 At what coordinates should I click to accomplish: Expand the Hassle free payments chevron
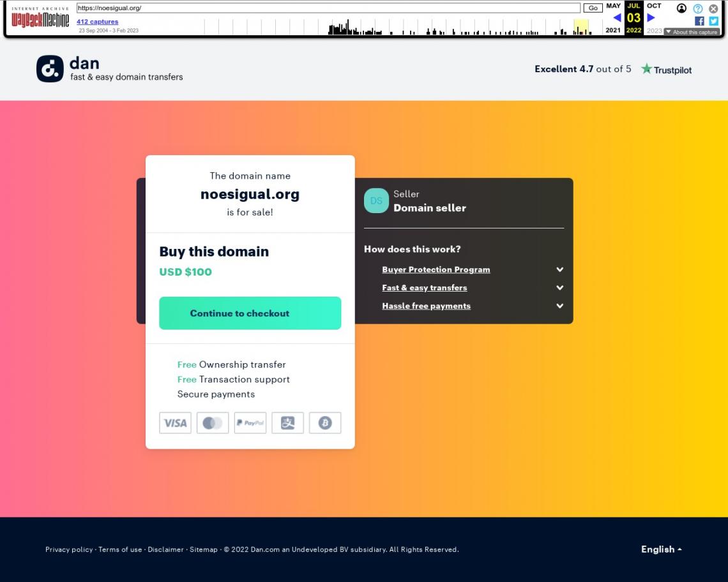pos(559,306)
